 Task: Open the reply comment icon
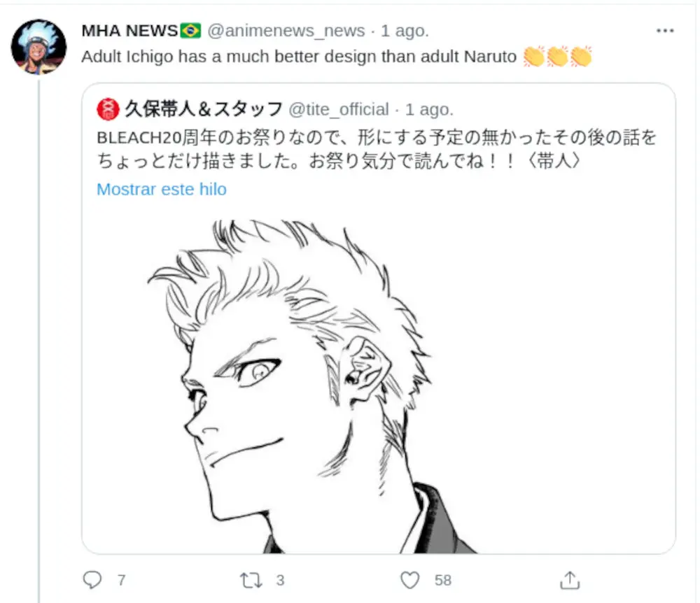pos(92,580)
